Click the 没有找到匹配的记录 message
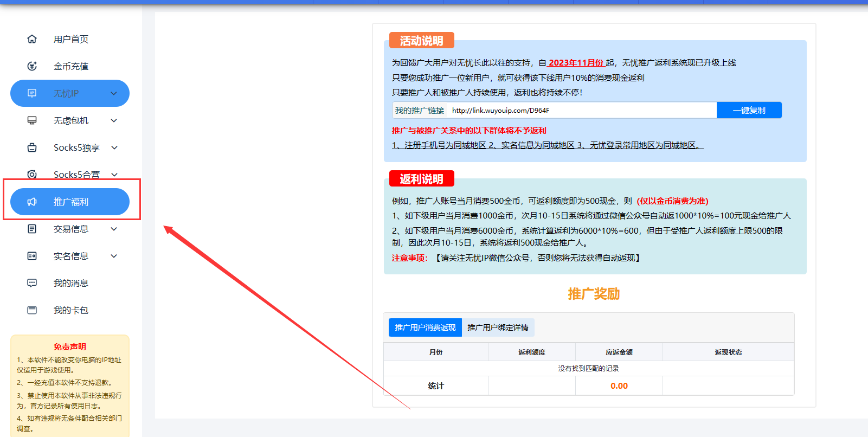This screenshot has height=437, width=868. tap(589, 369)
